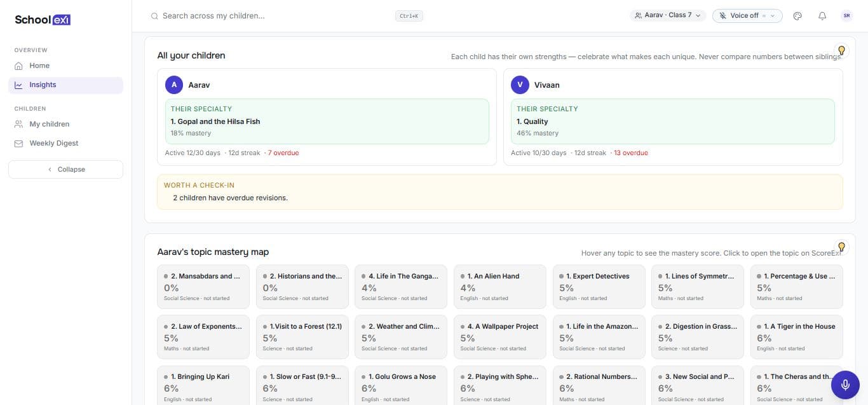Click the All your children heading
This screenshot has height=405, width=868.
tap(191, 56)
